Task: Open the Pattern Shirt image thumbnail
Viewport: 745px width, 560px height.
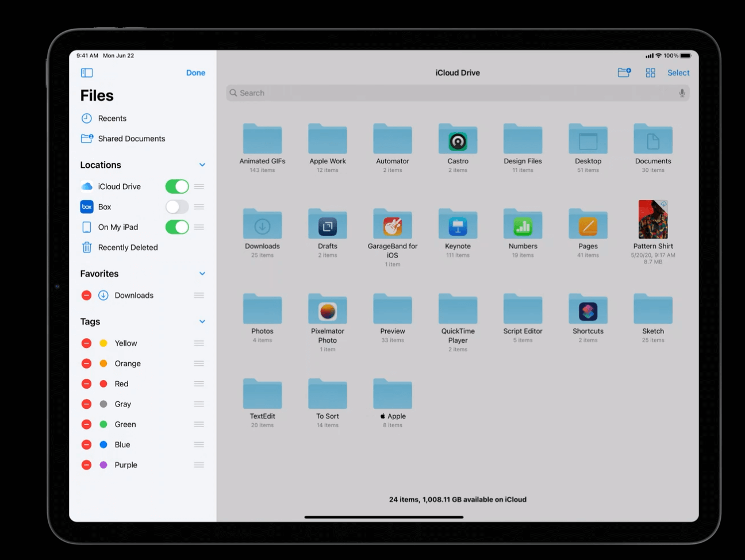Action: tap(653, 220)
